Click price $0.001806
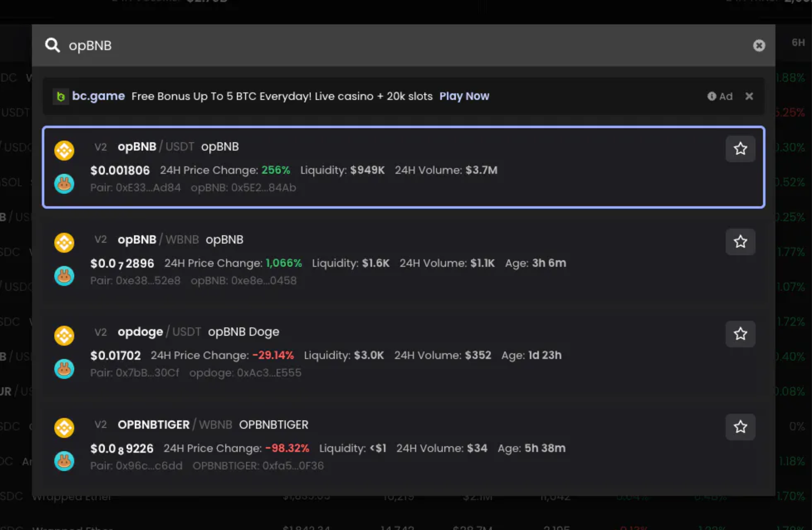This screenshot has width=812, height=530. pos(120,170)
